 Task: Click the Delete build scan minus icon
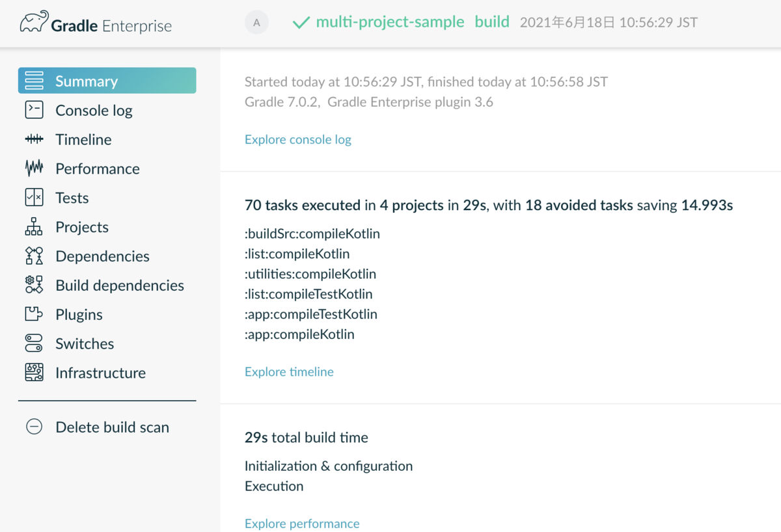tap(34, 427)
